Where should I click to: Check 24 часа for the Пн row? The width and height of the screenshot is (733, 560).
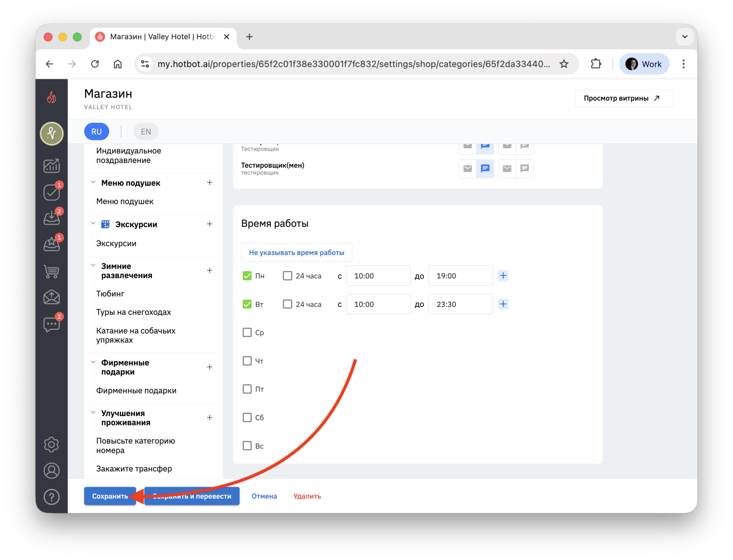[x=287, y=275]
